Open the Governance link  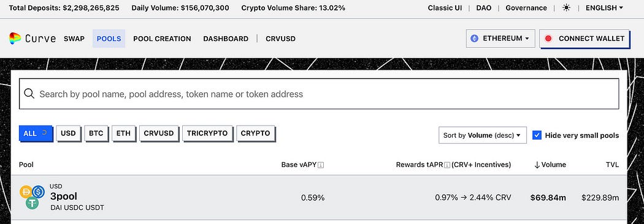click(526, 8)
